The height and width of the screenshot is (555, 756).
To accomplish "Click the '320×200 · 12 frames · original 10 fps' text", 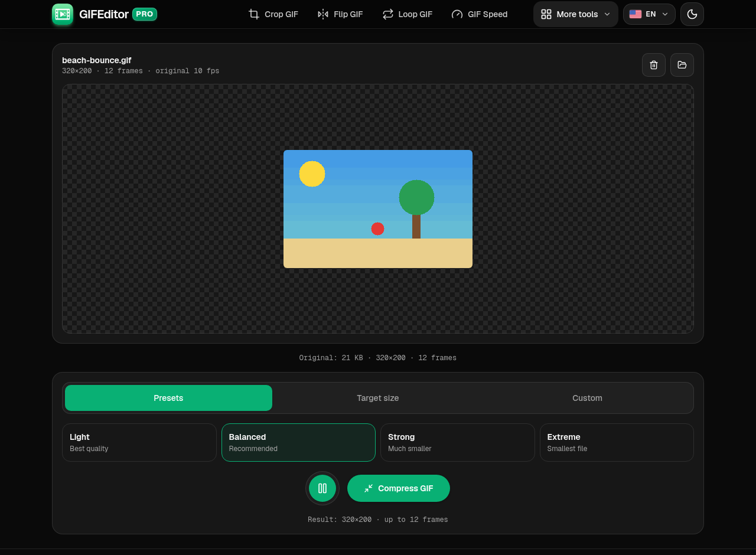I will point(141,71).
